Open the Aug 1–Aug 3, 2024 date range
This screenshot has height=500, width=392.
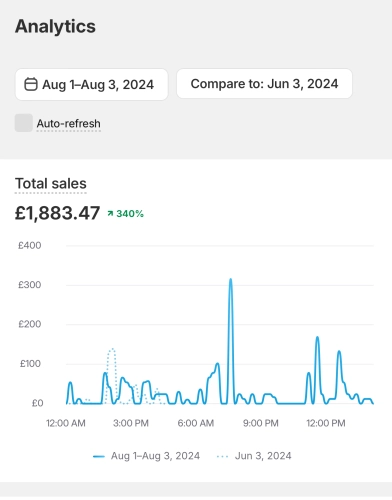(x=92, y=84)
